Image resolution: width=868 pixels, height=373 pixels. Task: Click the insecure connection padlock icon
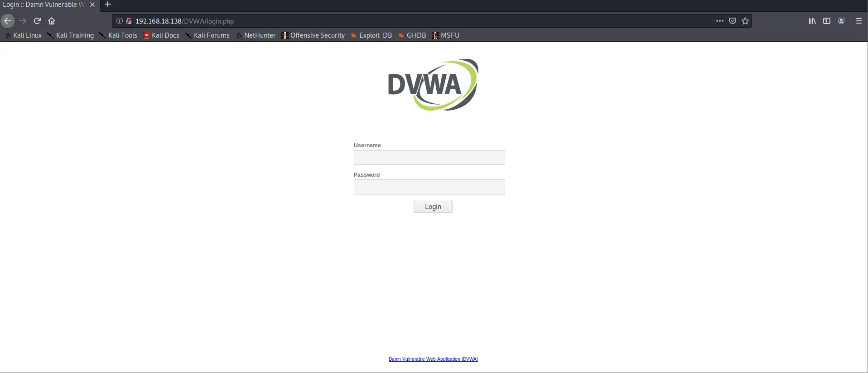pyautogui.click(x=129, y=21)
